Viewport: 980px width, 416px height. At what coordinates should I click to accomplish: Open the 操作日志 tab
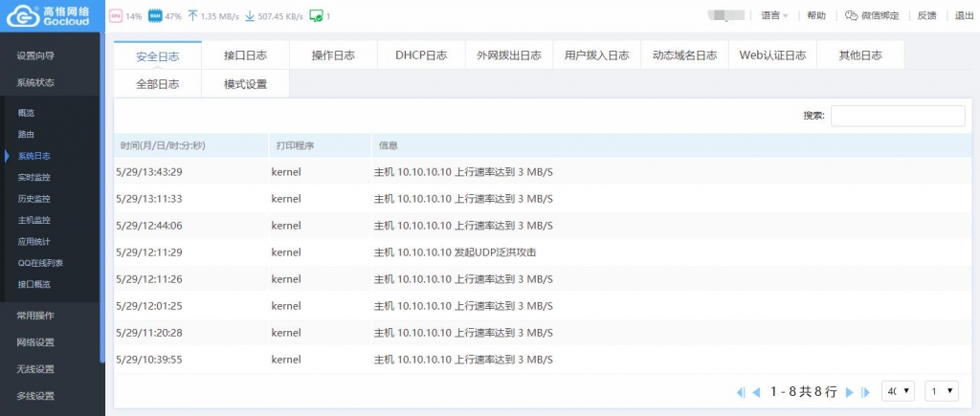pos(333,55)
